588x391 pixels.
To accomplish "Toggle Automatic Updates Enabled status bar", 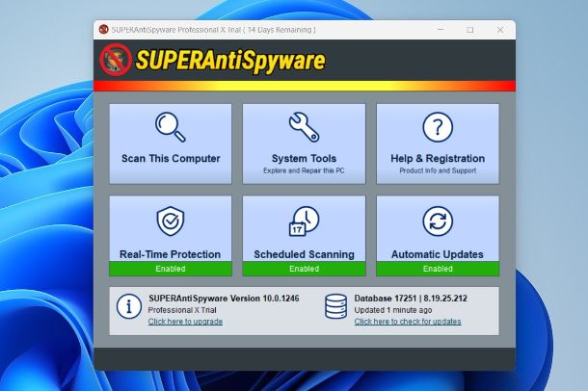I will 438,269.
